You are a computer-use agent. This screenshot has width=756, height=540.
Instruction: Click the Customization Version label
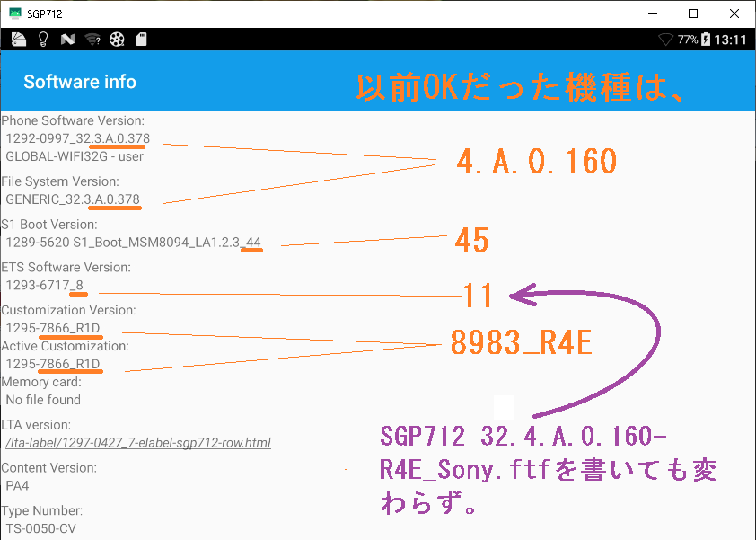tap(68, 310)
